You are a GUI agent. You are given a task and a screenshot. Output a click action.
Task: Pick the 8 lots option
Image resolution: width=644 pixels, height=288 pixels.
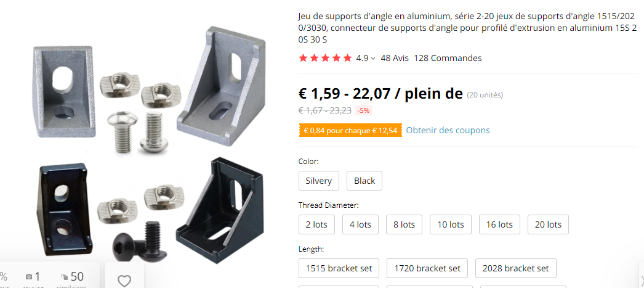tap(404, 224)
